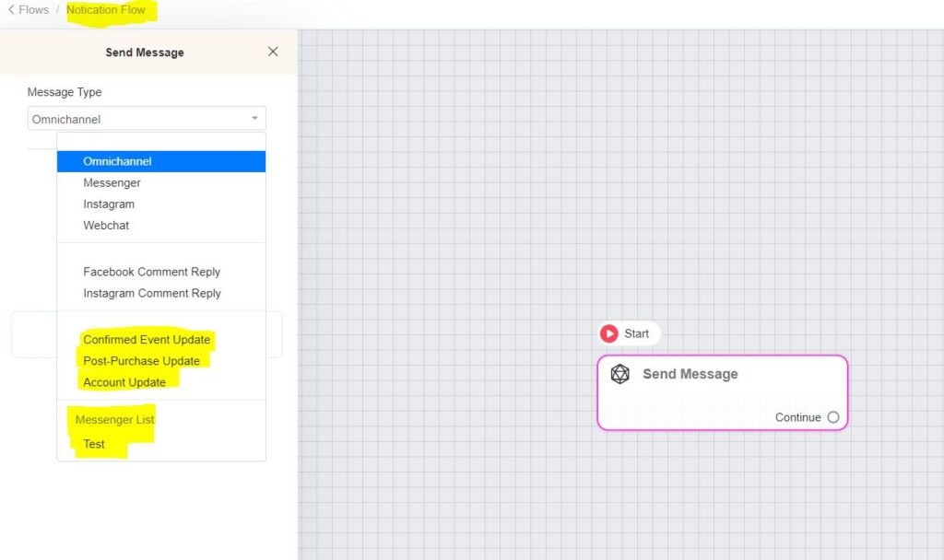This screenshot has width=944, height=560.
Task: Click the Start node label
Action: [x=636, y=333]
